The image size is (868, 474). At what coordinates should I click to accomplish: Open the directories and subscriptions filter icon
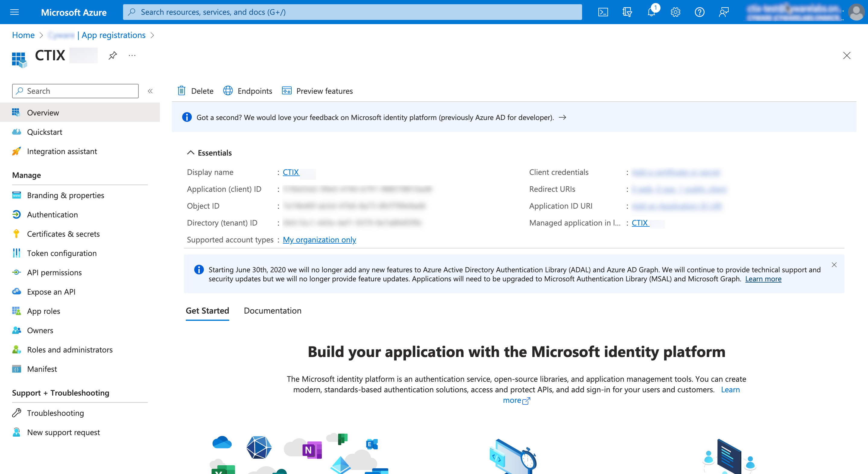tap(627, 12)
